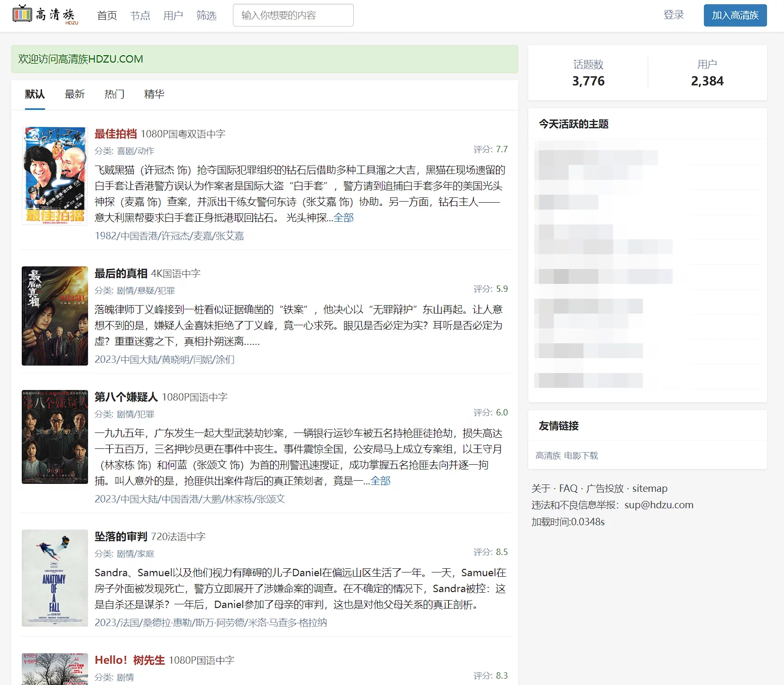
Task: Open the 节点 navigation item
Action: tap(140, 15)
